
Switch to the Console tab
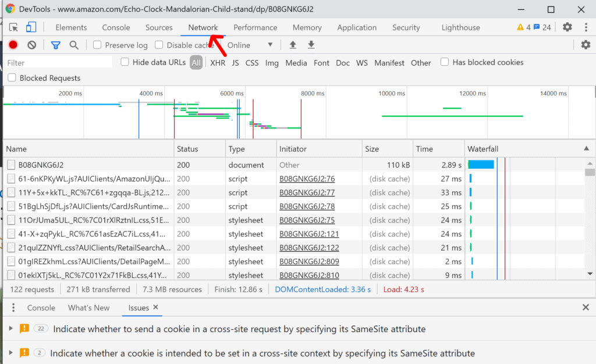(116, 27)
